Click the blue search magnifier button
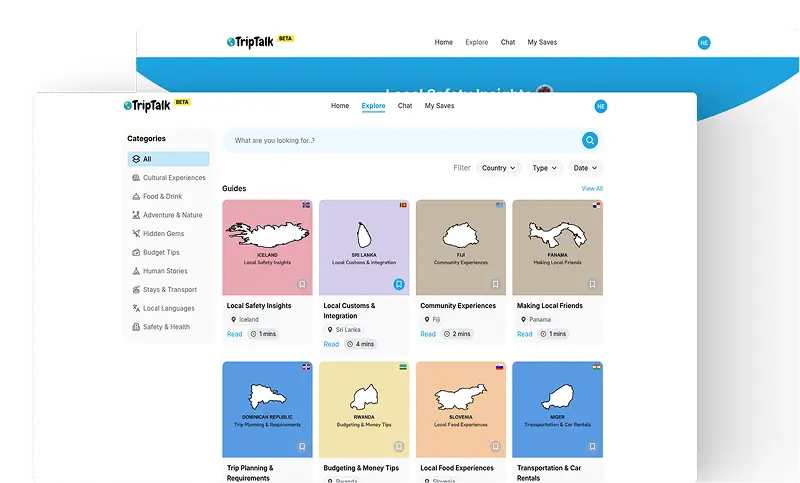Screen dimensions: 800x483 tap(590, 141)
